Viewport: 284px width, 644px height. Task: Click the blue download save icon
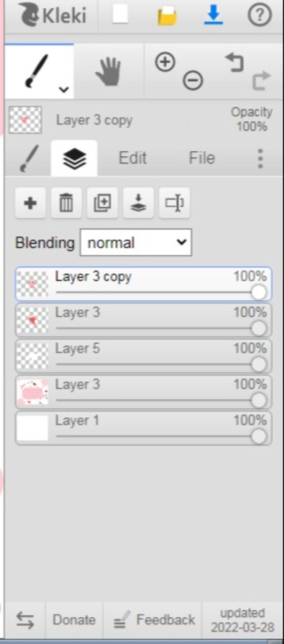213,15
